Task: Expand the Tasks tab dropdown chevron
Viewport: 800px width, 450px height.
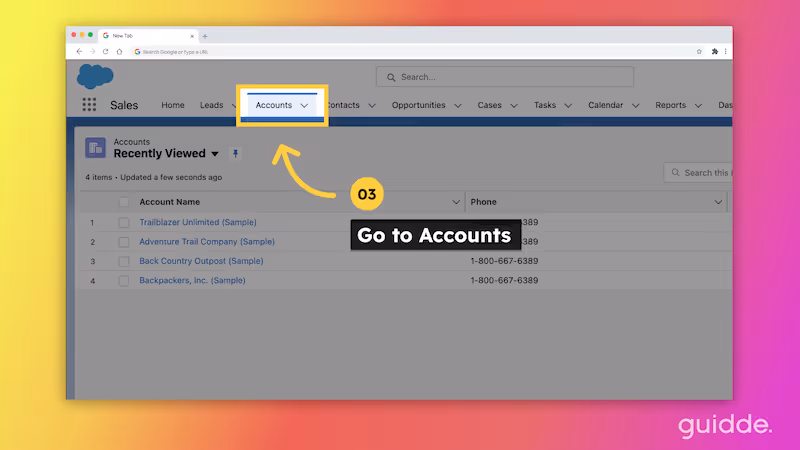Action: (568, 106)
